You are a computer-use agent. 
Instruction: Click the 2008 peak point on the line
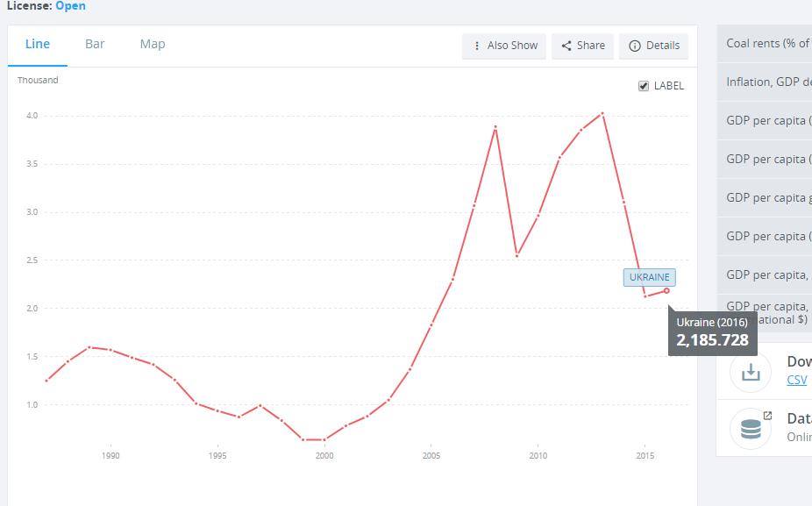(x=495, y=127)
